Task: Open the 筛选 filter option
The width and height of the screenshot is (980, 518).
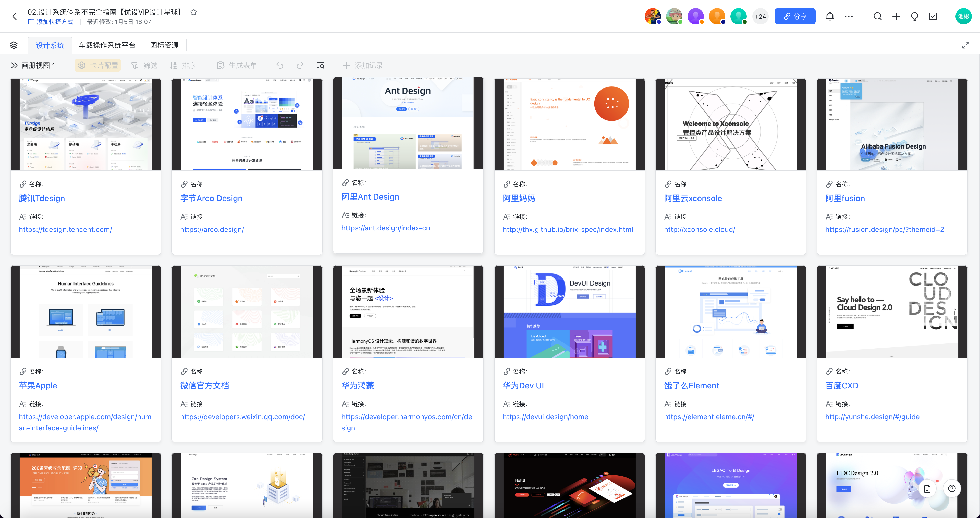Action: pos(144,65)
